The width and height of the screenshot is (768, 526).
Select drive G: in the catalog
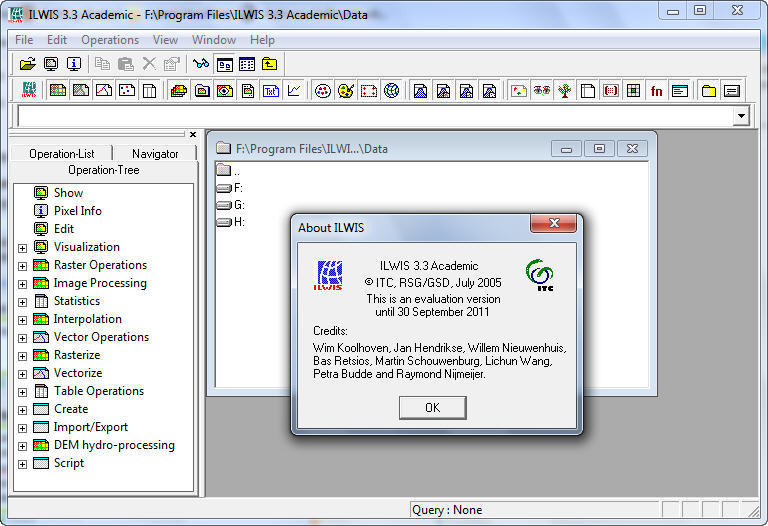click(x=231, y=205)
